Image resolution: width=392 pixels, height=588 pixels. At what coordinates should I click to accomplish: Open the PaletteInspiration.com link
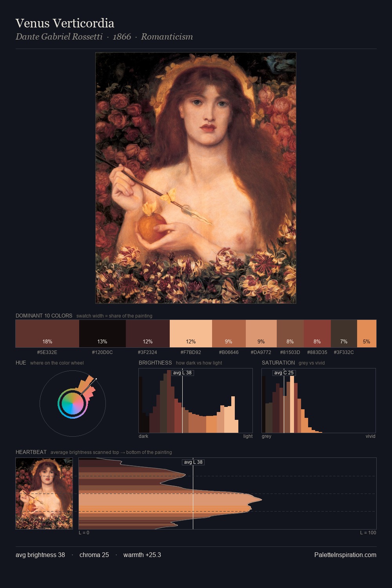point(345,555)
